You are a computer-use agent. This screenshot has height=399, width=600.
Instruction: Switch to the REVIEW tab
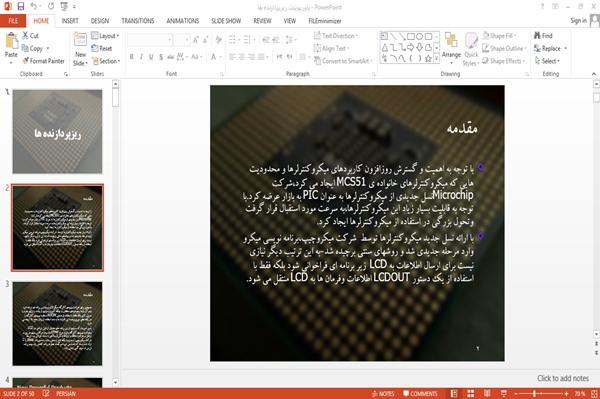point(262,21)
